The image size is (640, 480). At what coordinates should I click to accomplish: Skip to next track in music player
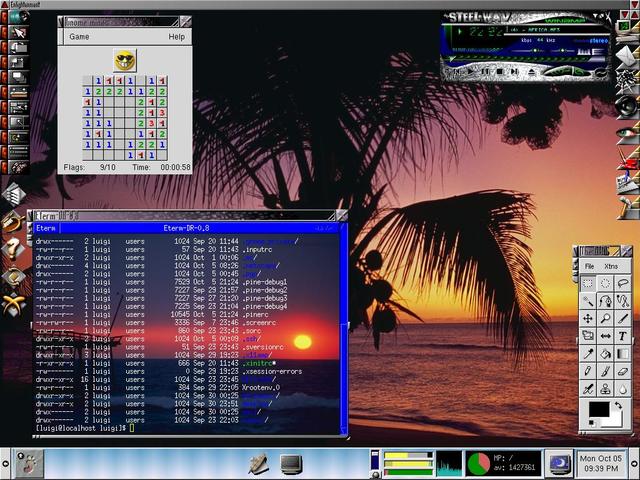point(514,72)
